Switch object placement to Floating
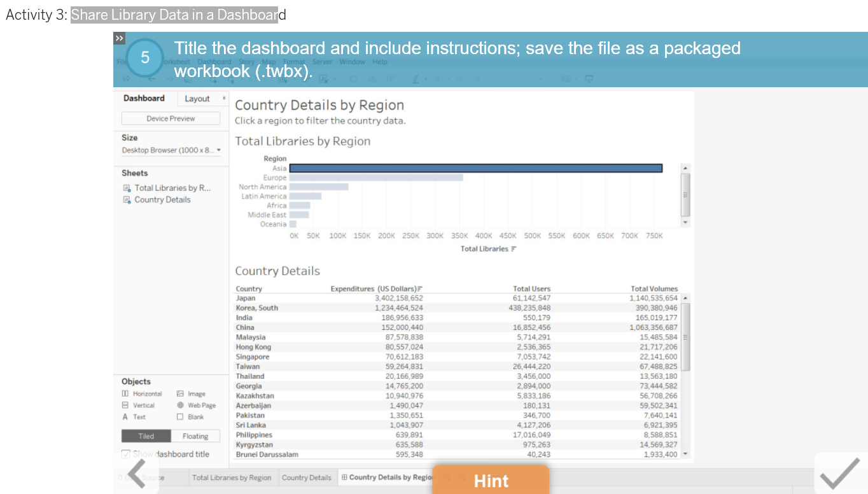Image resolution: width=868 pixels, height=494 pixels. point(195,436)
